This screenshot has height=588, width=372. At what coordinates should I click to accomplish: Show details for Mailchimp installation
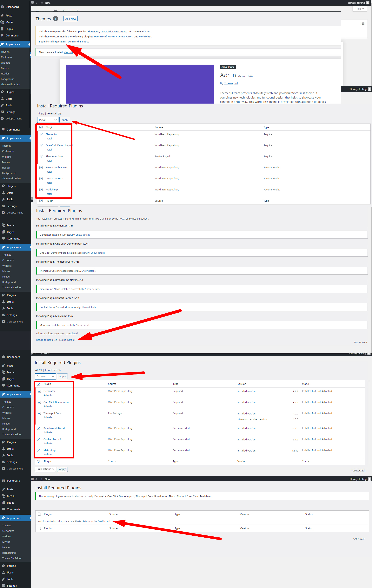coord(83,325)
